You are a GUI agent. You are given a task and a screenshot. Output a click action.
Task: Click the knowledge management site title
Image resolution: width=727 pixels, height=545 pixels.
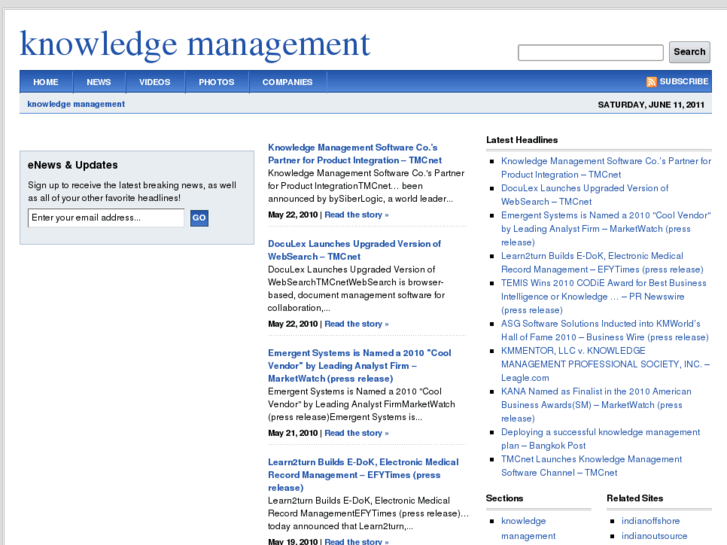click(195, 45)
